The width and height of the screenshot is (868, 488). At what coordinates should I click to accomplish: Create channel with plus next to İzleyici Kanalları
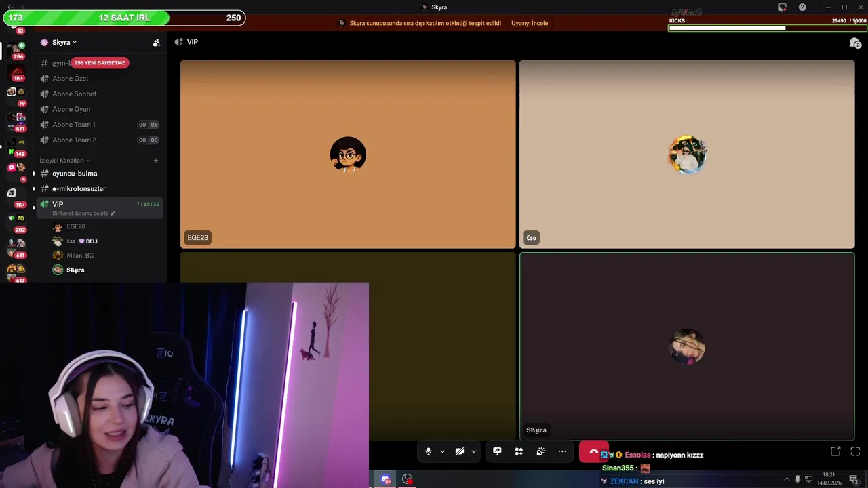(x=156, y=161)
